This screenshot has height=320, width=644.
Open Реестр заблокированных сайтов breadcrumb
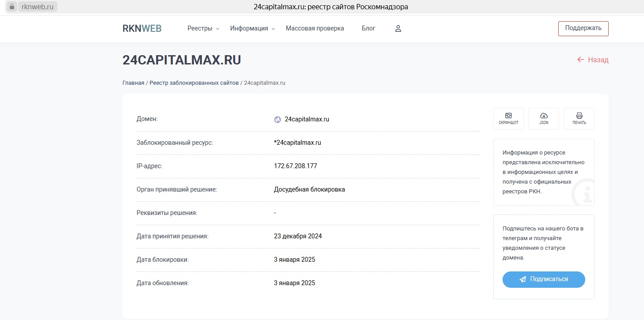coord(194,83)
